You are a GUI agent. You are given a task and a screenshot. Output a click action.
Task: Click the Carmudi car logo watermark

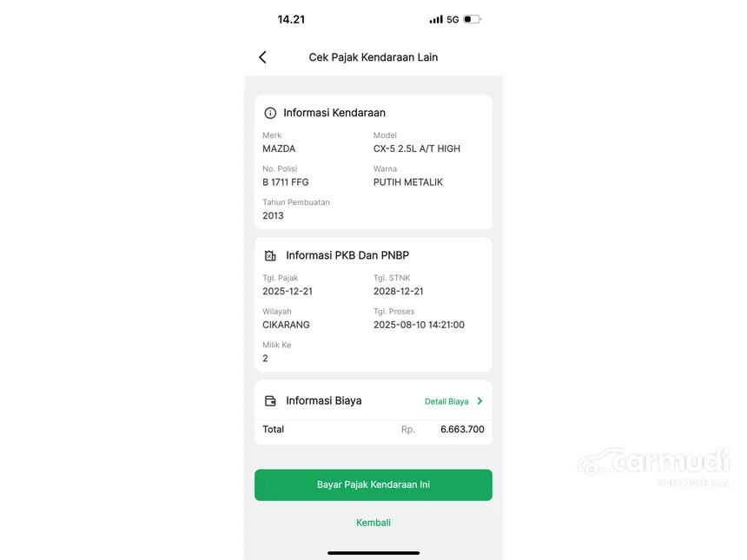click(x=592, y=463)
